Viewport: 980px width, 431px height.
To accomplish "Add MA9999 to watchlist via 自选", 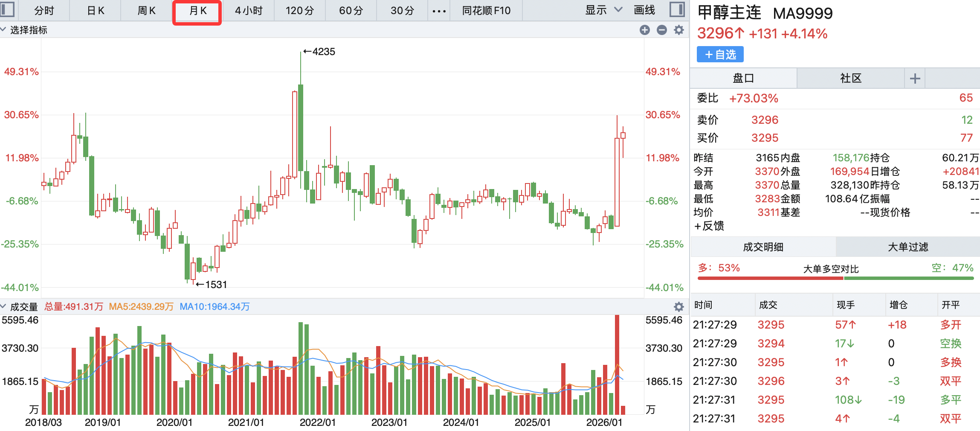I will [x=720, y=55].
